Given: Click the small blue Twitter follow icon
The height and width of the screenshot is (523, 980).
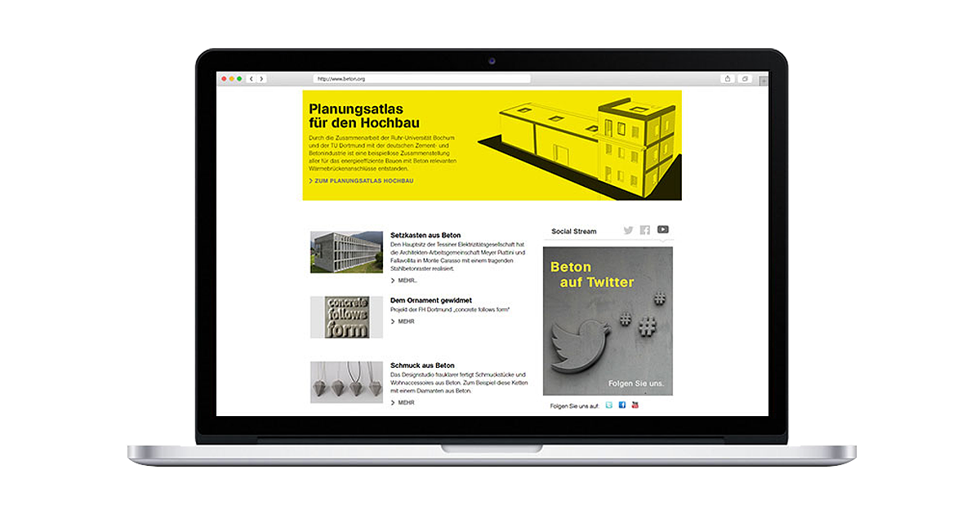Looking at the screenshot, I should coord(608,405).
